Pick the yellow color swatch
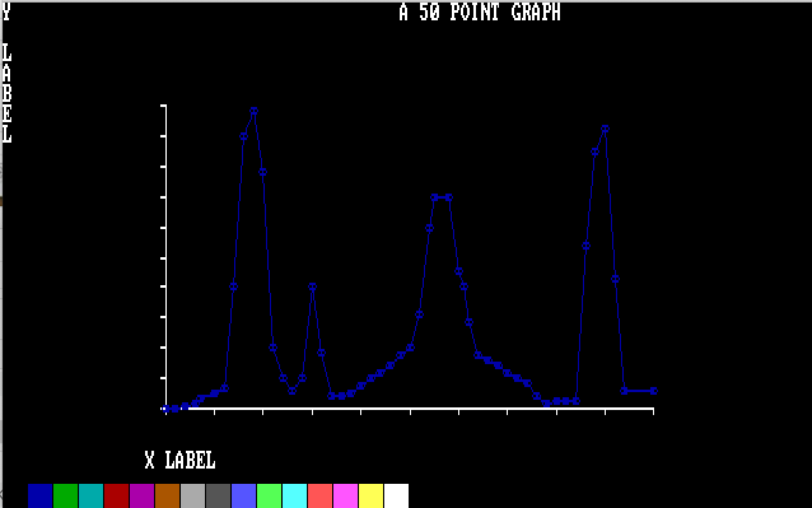Screen dimensions: 812x508 pyautogui.click(x=371, y=496)
